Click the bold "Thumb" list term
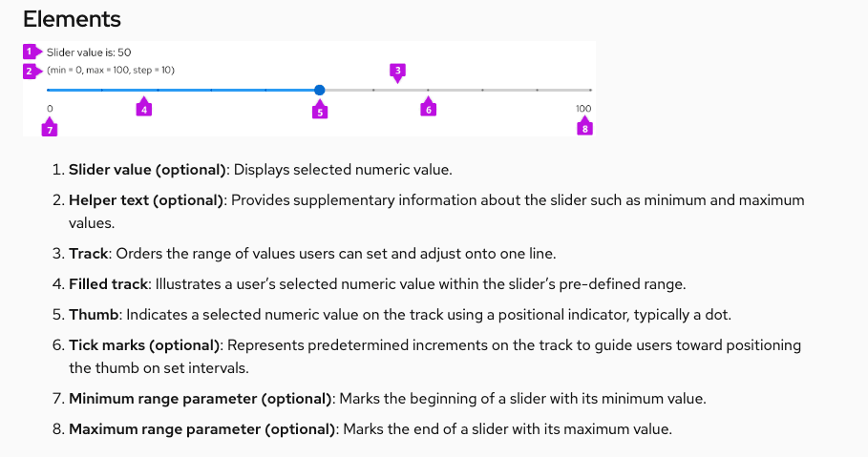 [x=94, y=314]
